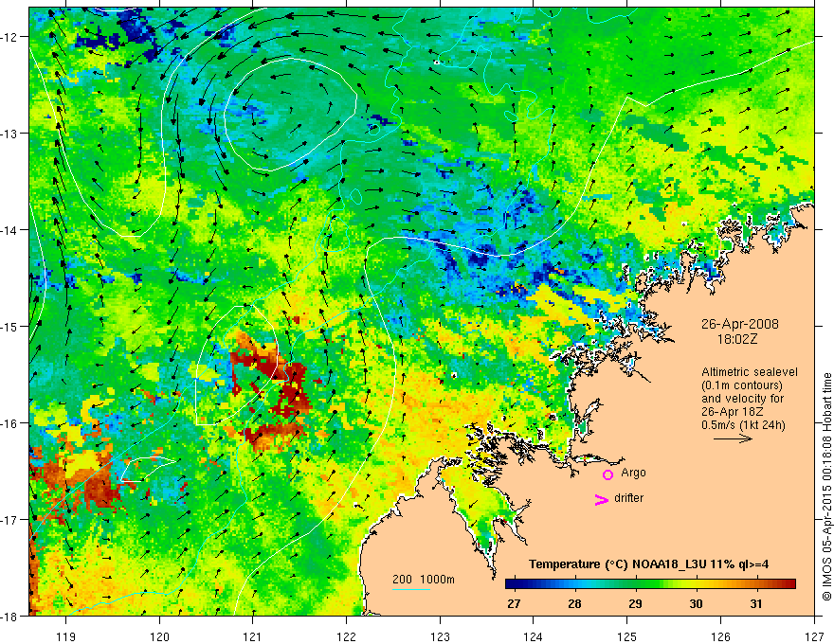Click longitude axis label 120
Image resolution: width=834 pixels, height=644 pixels.
(x=159, y=636)
